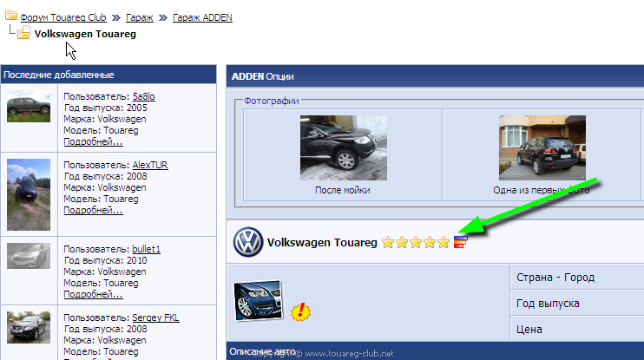Open user bullet1 profile link
Viewport: 644px width, 360px height.
[x=146, y=249]
